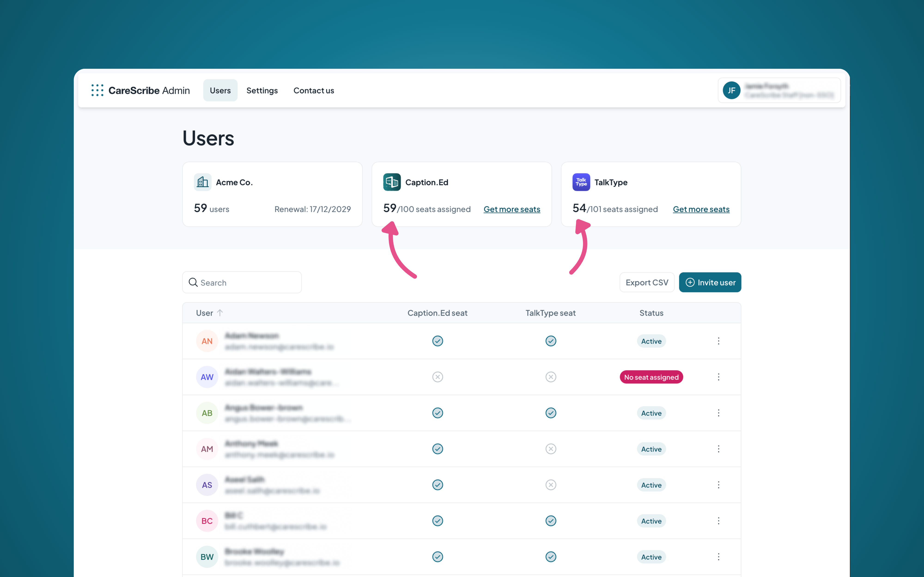Open the three-dot menu for the BC row
924x577 pixels.
tap(719, 521)
